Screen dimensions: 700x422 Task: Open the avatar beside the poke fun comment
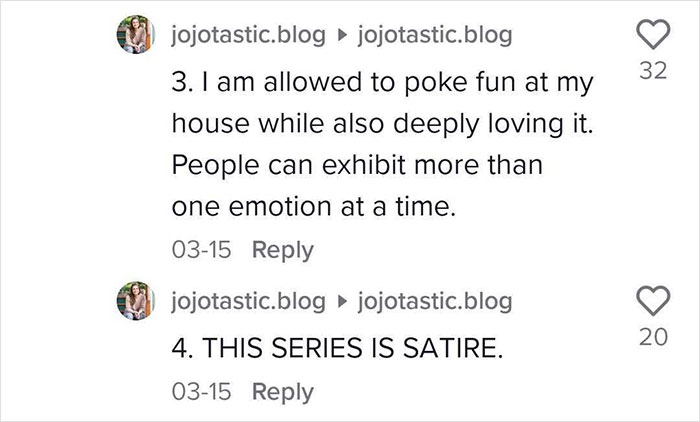[x=136, y=38]
